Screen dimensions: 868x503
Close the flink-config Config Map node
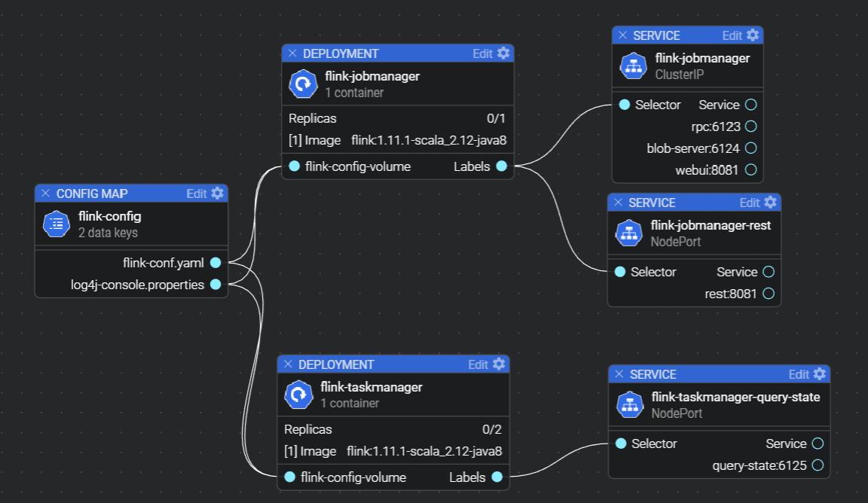(x=45, y=193)
